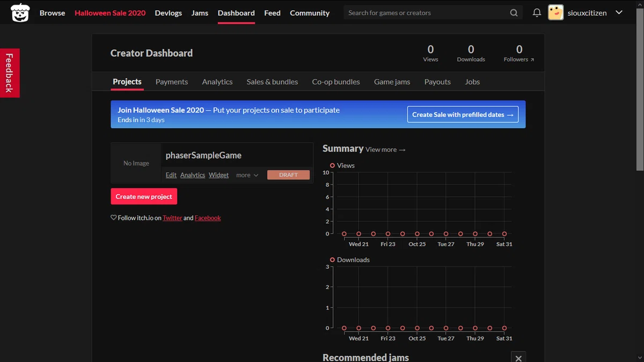Open the Co-op bundles tab
The image size is (644, 362).
tap(336, 82)
